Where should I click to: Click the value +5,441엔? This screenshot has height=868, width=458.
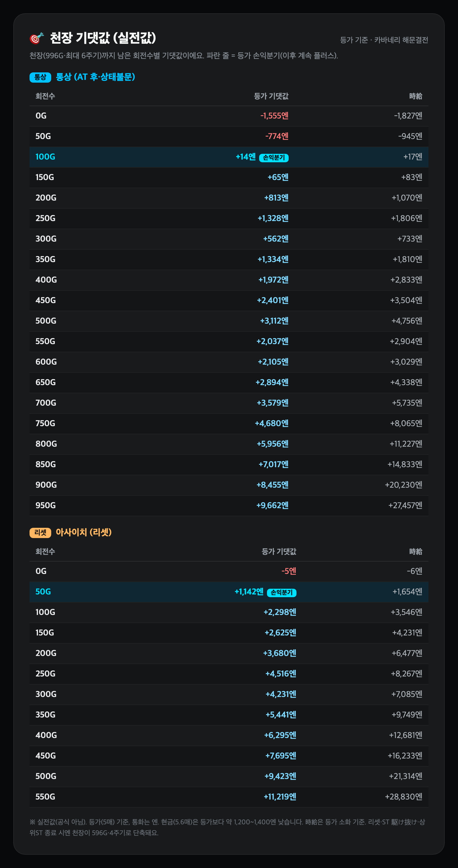point(281,715)
